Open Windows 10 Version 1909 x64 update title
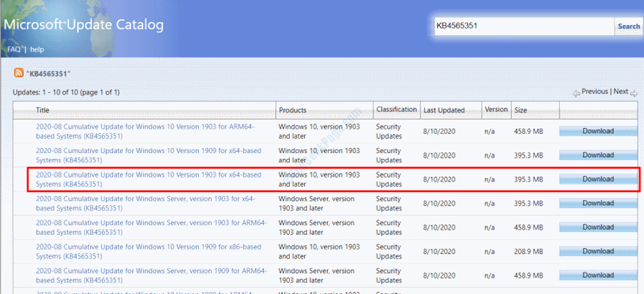Viewport: 644px width, 294px height. (x=148, y=156)
